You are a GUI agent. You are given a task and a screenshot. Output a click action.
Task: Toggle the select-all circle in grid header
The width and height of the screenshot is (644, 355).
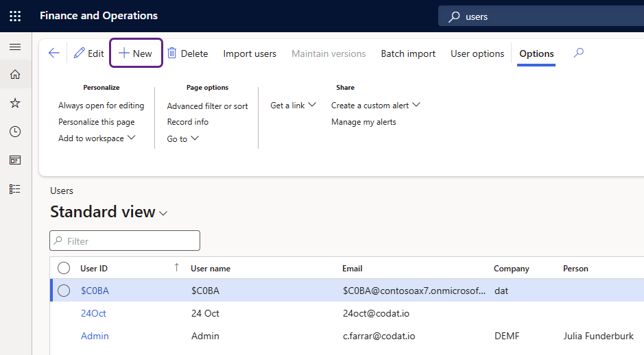[64, 269]
